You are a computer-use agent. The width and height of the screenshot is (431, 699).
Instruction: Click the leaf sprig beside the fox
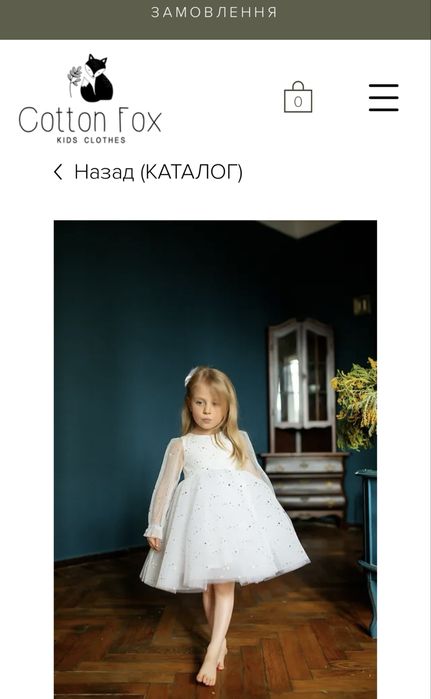74,80
